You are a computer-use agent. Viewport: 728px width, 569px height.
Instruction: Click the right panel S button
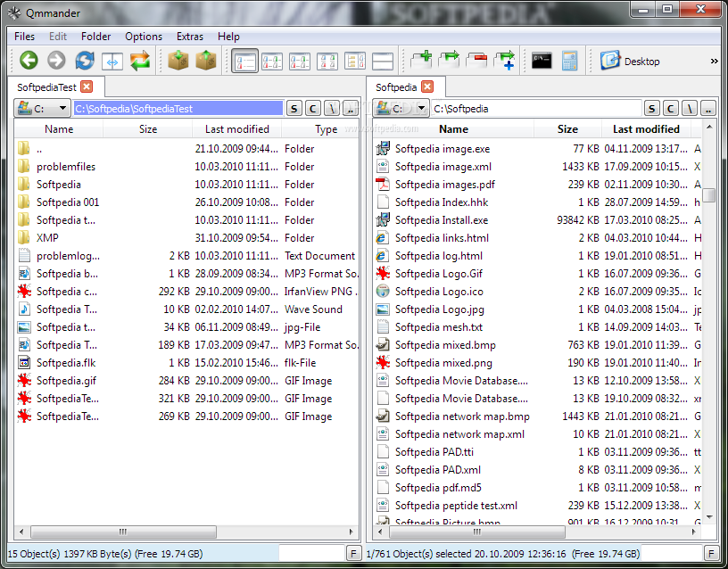651,109
